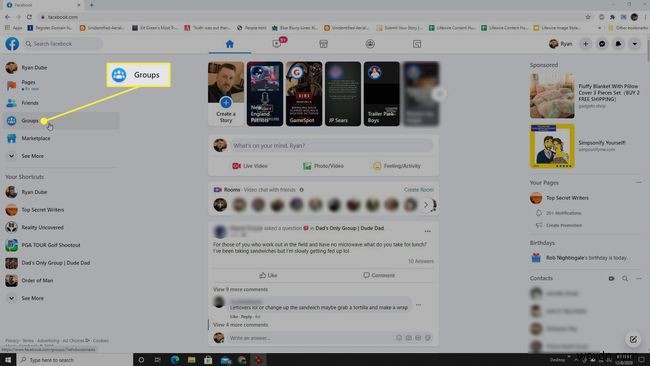Click What's on your mind field
The width and height of the screenshot is (650, 366).
click(x=332, y=145)
